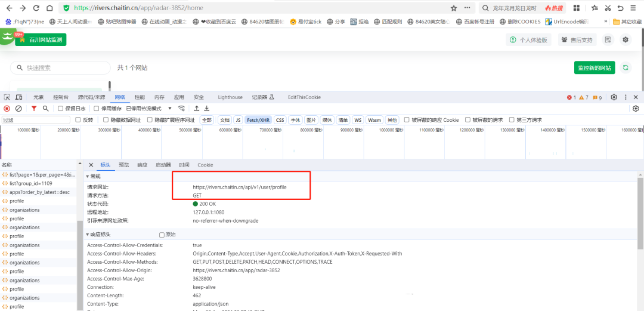
Task: Open DevTools three-dot customize menu
Action: tap(626, 97)
